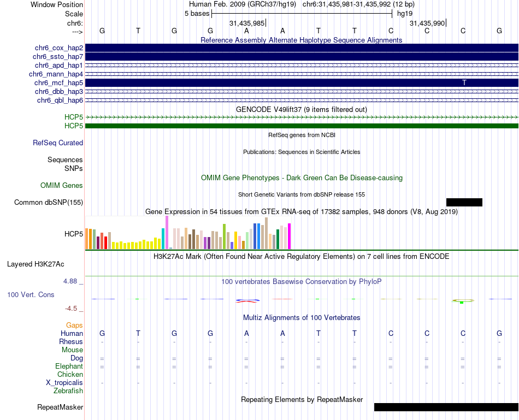Click the OMIM Genes track label
The image size is (519, 420).
(62, 185)
